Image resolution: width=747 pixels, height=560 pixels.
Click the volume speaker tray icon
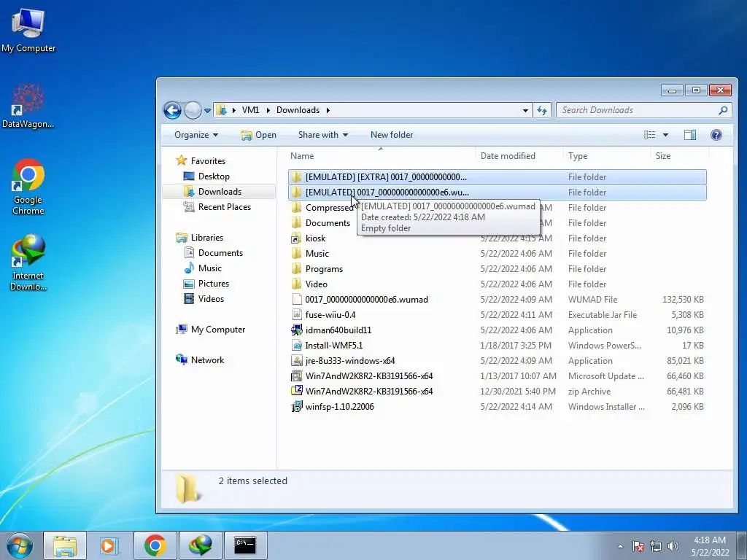(673, 546)
